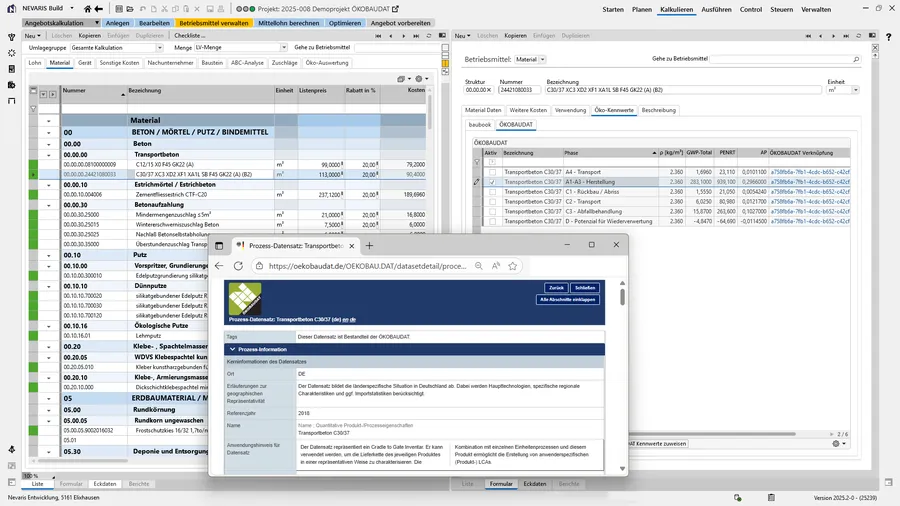Click the filter funnel icon in material table
900x506 pixels.
pos(33,108)
